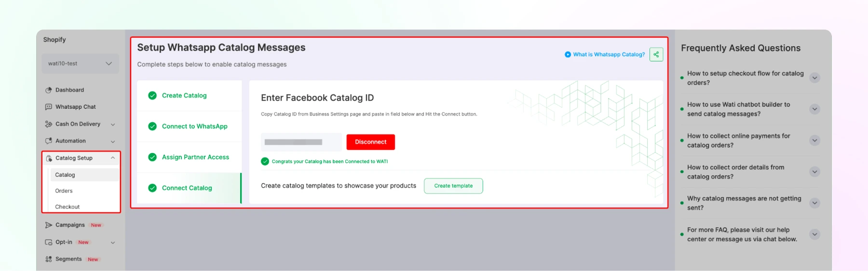Click the Segments sidebar icon
The width and height of the screenshot is (868, 271).
tap(49, 259)
